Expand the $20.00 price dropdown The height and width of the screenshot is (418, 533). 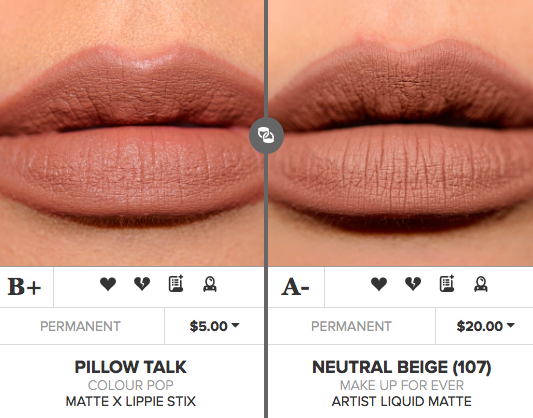(x=485, y=326)
